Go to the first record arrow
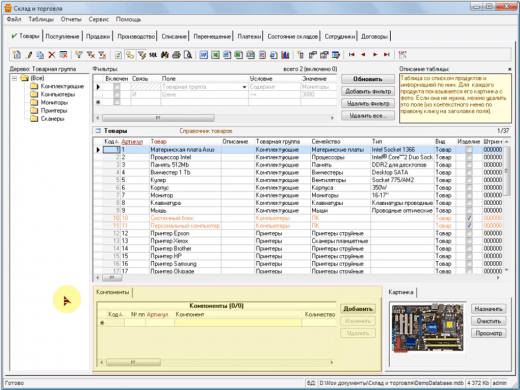This screenshot has height=390, width=520. [351, 55]
